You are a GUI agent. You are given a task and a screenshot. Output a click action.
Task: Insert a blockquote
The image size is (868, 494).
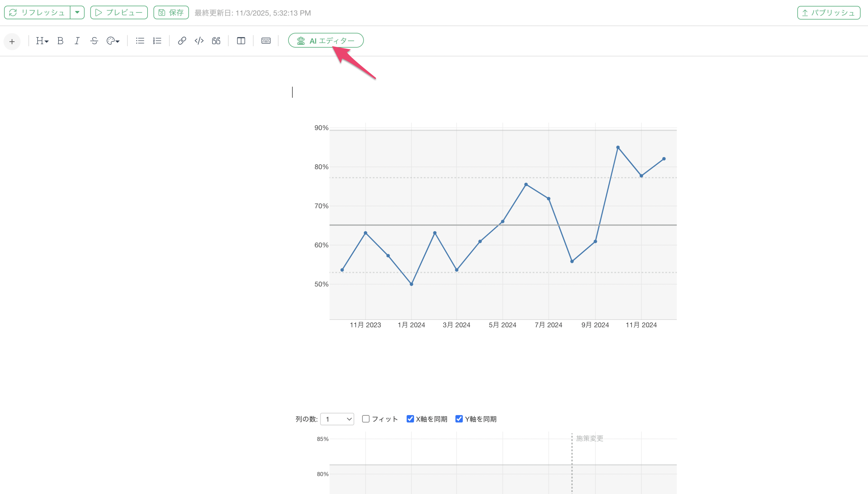point(216,41)
